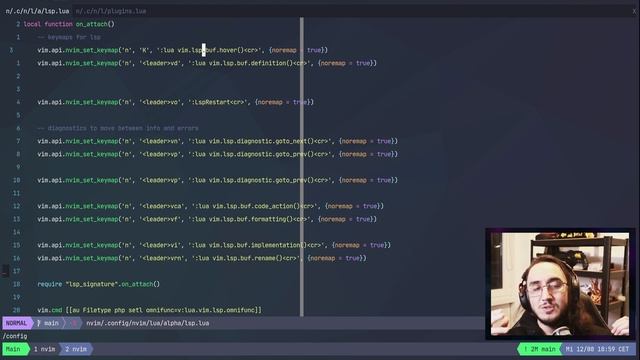This screenshot has width=640, height=360.
Task: Click the red sign-column mark beside line 17
Action: click(x=5, y=271)
